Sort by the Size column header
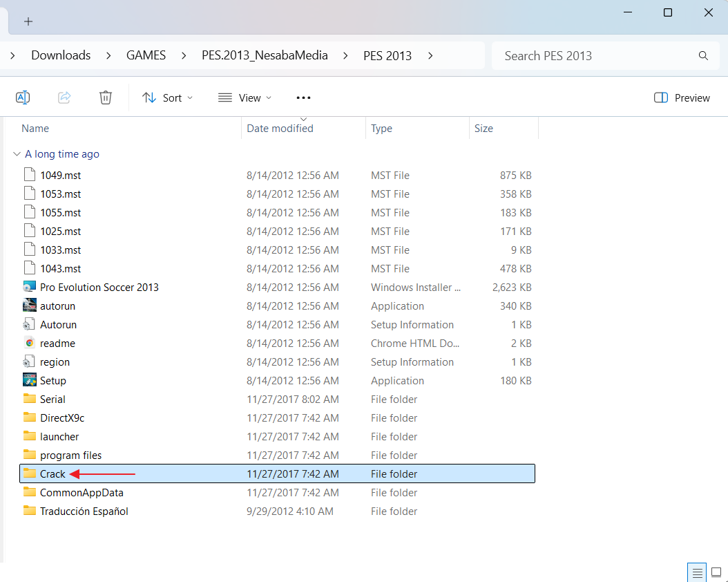The height and width of the screenshot is (582, 728). [483, 128]
